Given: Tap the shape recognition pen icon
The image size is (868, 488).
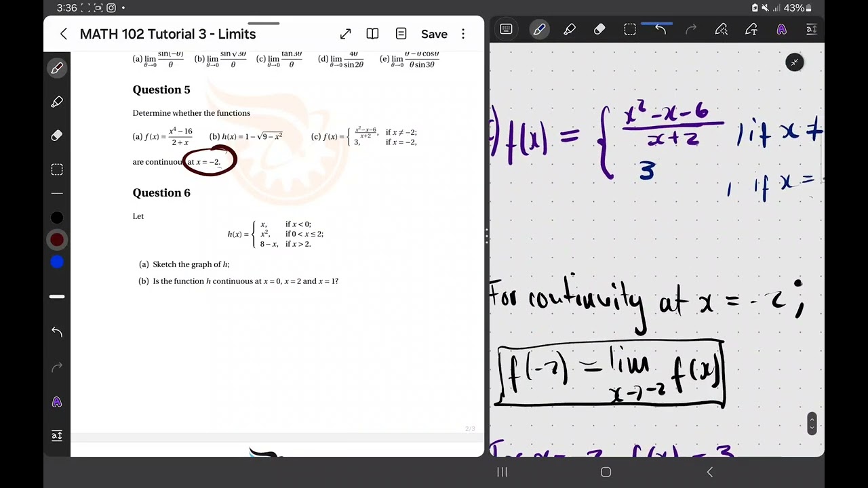Looking at the screenshot, I should [722, 29].
